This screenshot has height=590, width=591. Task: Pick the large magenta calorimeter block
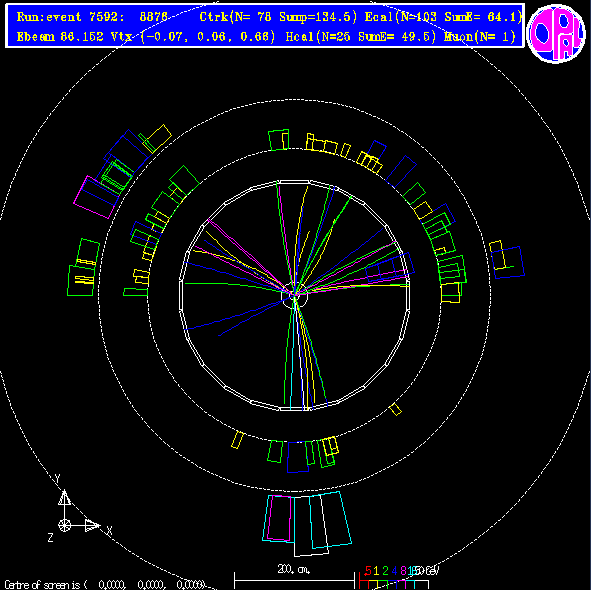click(x=96, y=197)
